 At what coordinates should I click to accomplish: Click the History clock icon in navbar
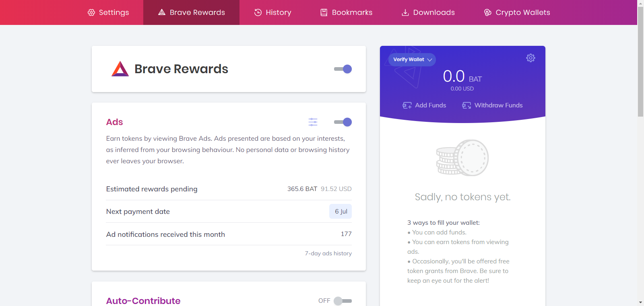pos(258,12)
